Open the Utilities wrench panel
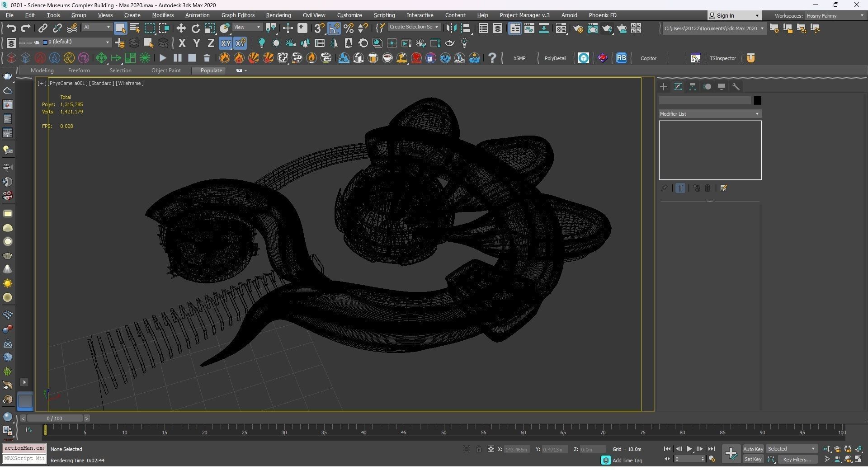Image resolution: width=868 pixels, height=470 pixels. coord(736,87)
